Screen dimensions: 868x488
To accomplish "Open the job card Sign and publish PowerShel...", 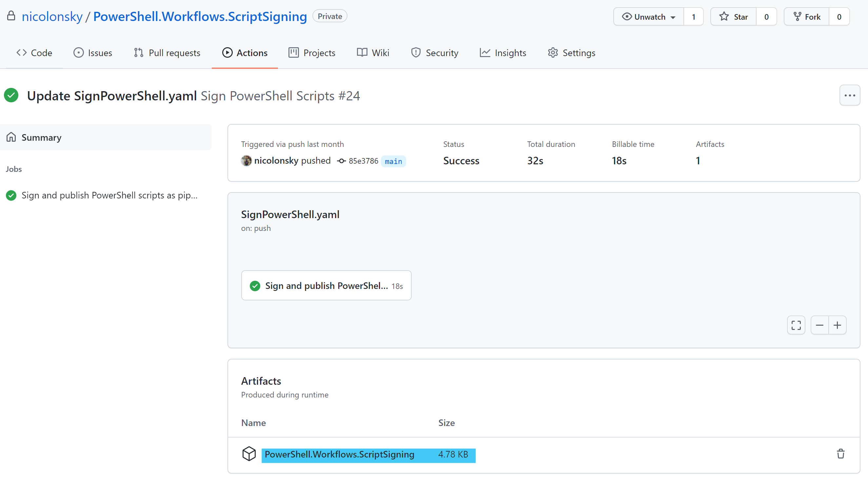I will pos(326,285).
